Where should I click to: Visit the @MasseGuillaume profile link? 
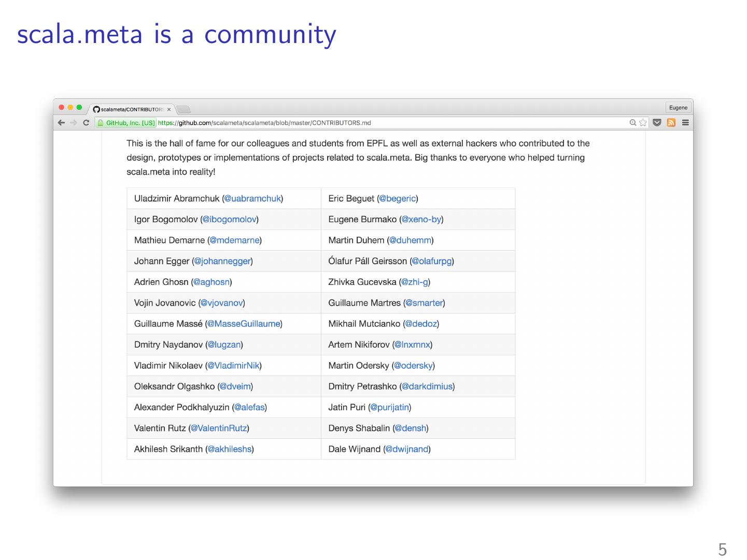pos(244,324)
